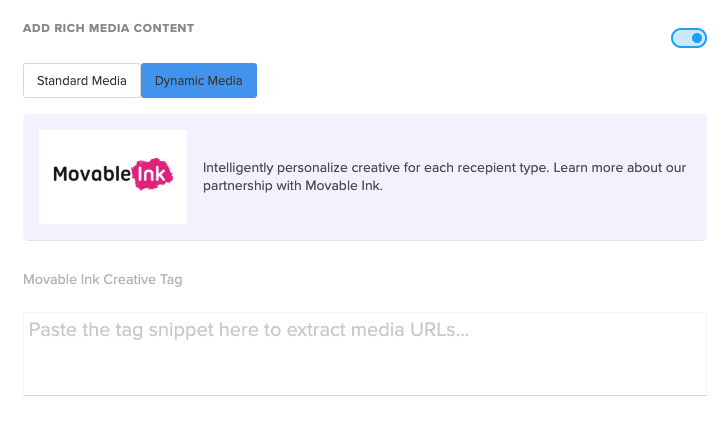The image size is (728, 423).
Task: Click the "Add Rich Media Content" heading
Action: (x=108, y=28)
